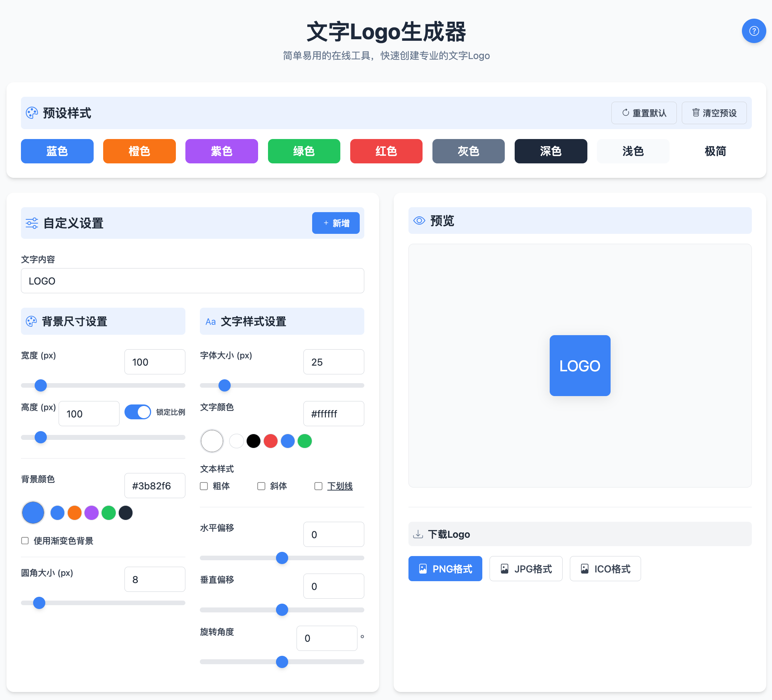Screen dimensions: 772x700
Task: Click the eye icon beside 预览
Action: click(419, 220)
